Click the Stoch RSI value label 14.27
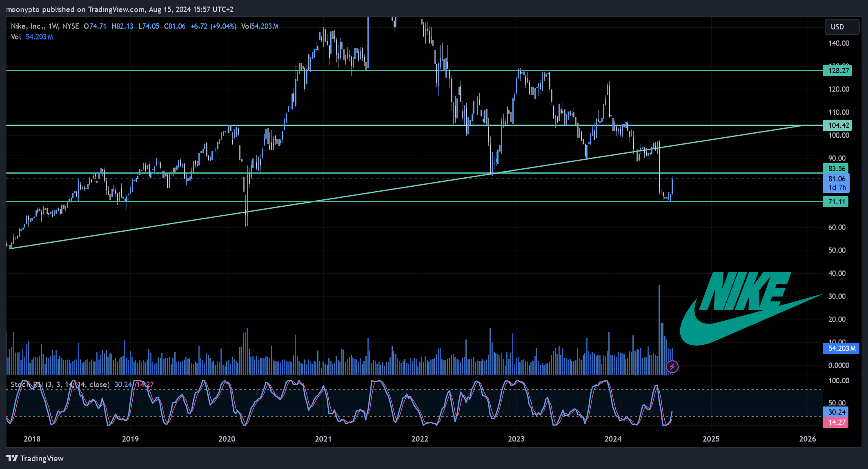This screenshot has height=469, width=868. tap(836, 422)
